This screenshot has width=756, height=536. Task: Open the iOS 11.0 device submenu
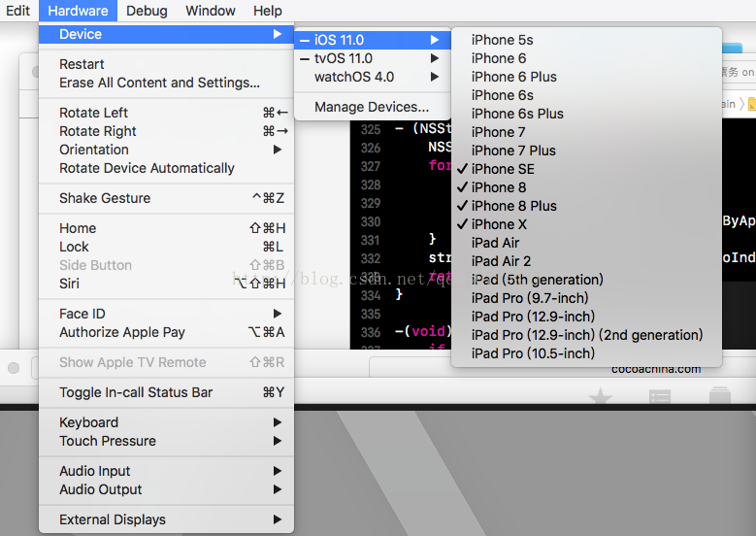click(373, 40)
